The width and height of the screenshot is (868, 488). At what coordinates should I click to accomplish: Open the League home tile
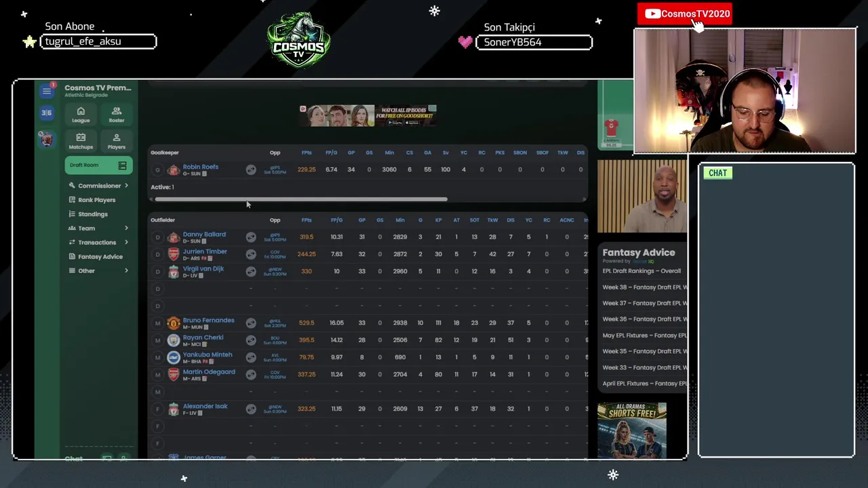coord(81,115)
